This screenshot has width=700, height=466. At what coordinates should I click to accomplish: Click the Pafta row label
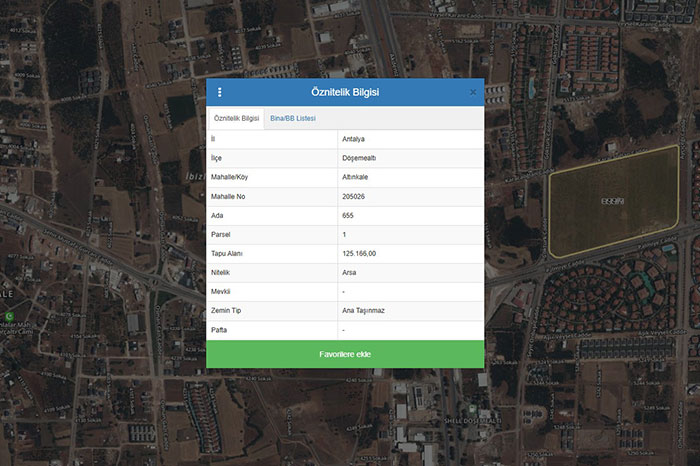tap(219, 329)
